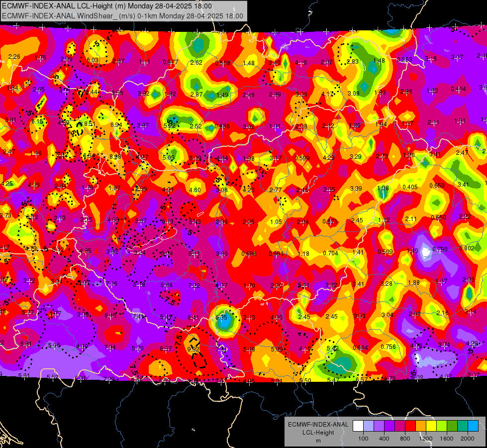Click the LCL-Height title line at top

[x=107, y=6]
